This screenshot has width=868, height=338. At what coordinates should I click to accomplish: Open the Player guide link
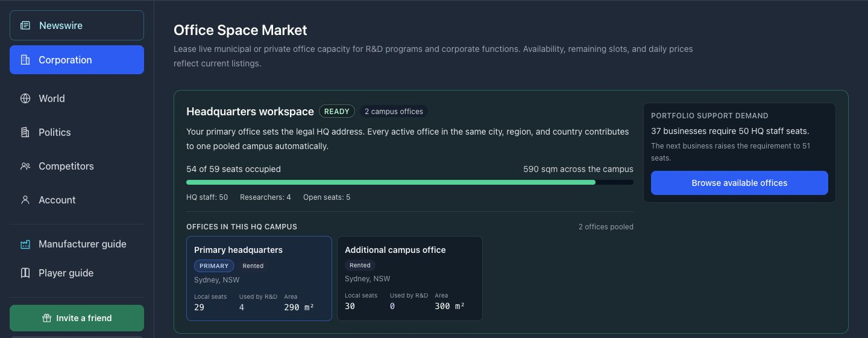click(x=77, y=273)
